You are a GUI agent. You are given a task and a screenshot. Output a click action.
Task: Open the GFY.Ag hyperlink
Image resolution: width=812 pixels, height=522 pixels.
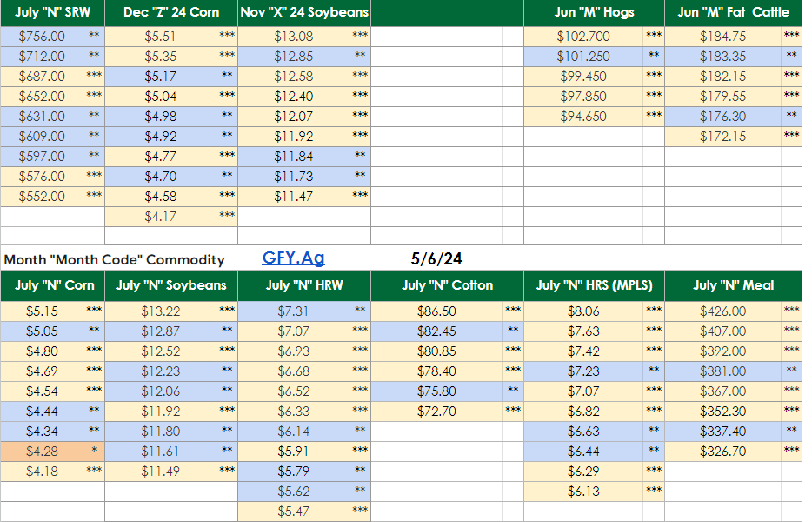[x=293, y=258]
